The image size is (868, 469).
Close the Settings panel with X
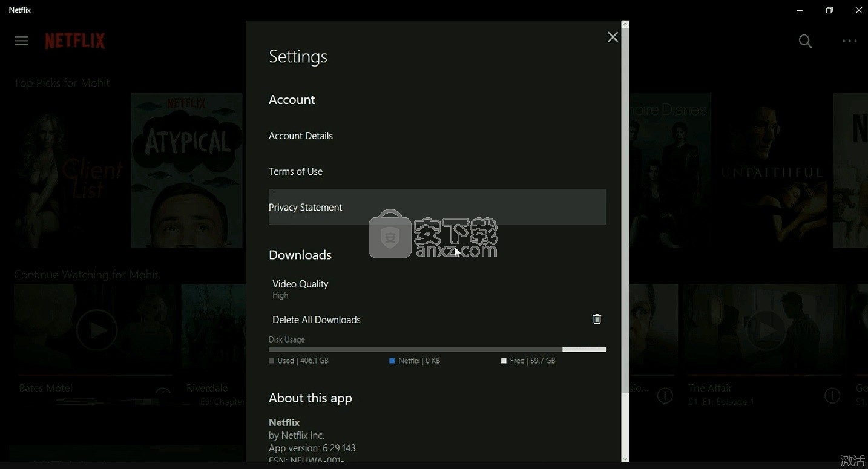613,38
